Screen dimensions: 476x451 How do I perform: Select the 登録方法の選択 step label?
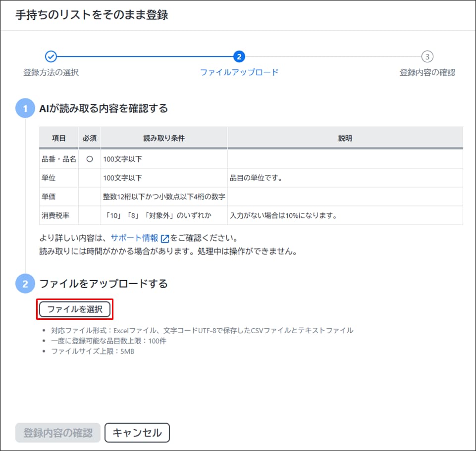(51, 72)
